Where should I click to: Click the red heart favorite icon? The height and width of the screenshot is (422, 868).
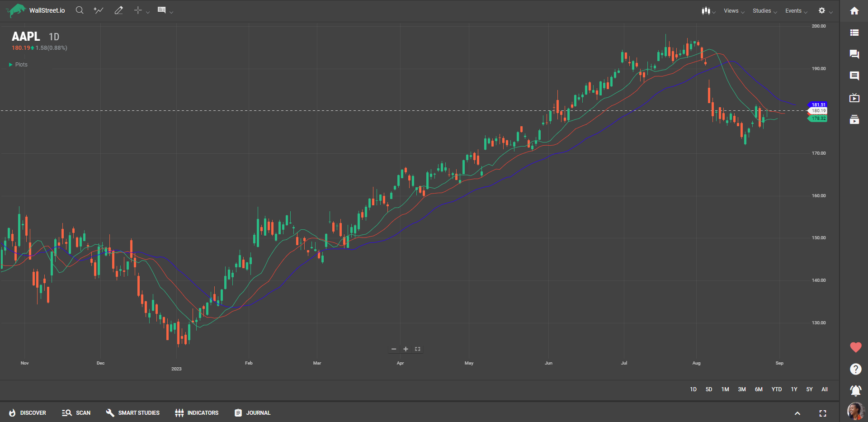855,347
